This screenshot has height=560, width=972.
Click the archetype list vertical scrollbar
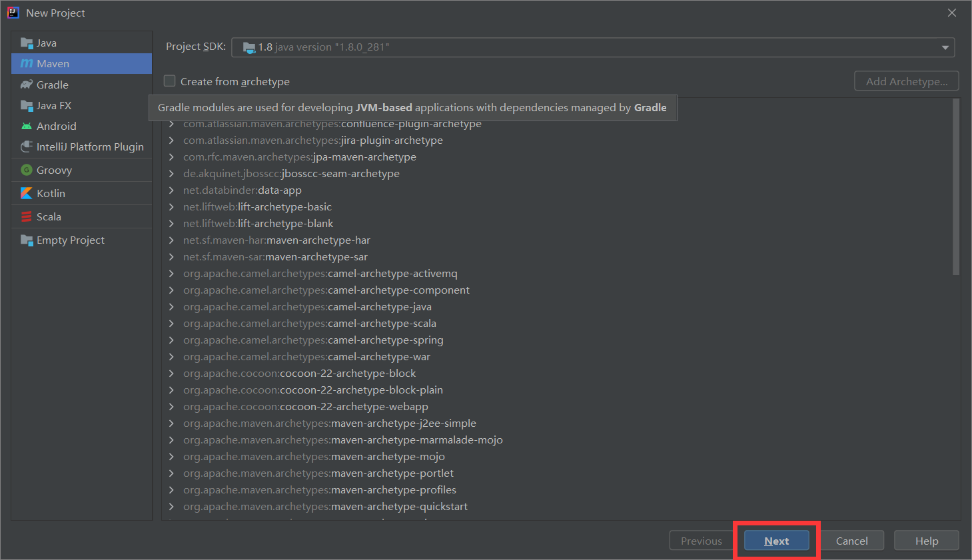coord(956,186)
